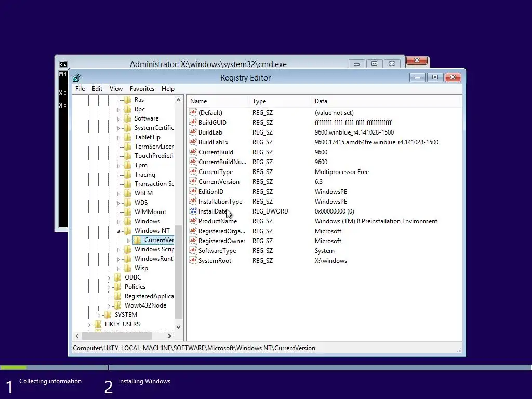The width and height of the screenshot is (532, 399).
Task: Select the Windows Scrip tree key
Action: click(154, 249)
